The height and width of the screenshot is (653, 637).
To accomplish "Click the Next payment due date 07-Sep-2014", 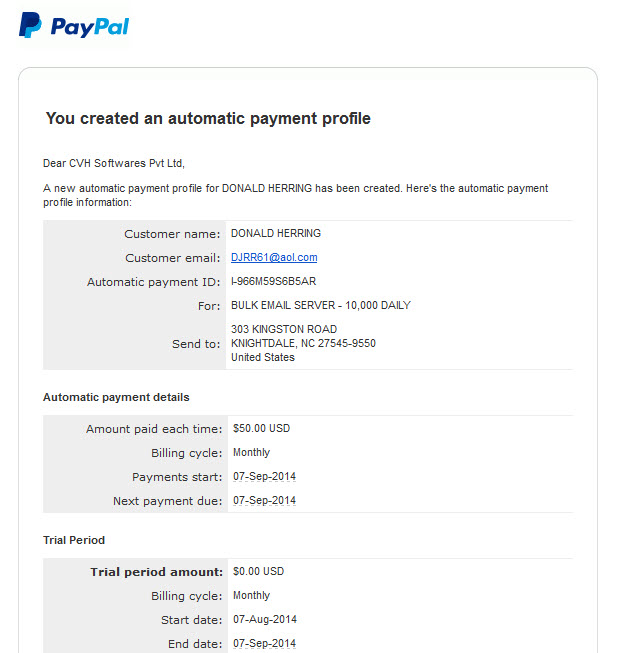I will pyautogui.click(x=264, y=500).
